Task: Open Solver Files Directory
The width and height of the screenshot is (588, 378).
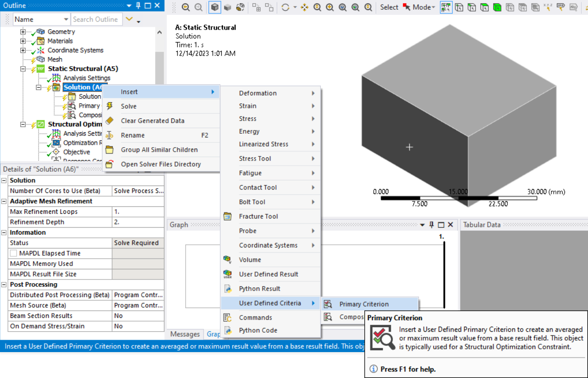Action: click(161, 164)
